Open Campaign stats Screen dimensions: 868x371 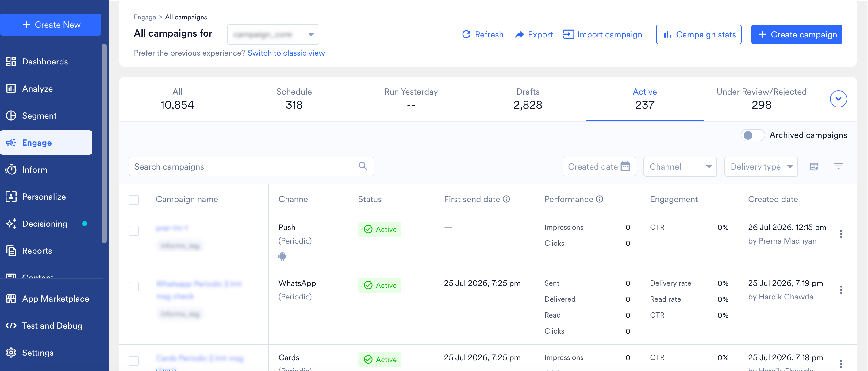point(698,34)
